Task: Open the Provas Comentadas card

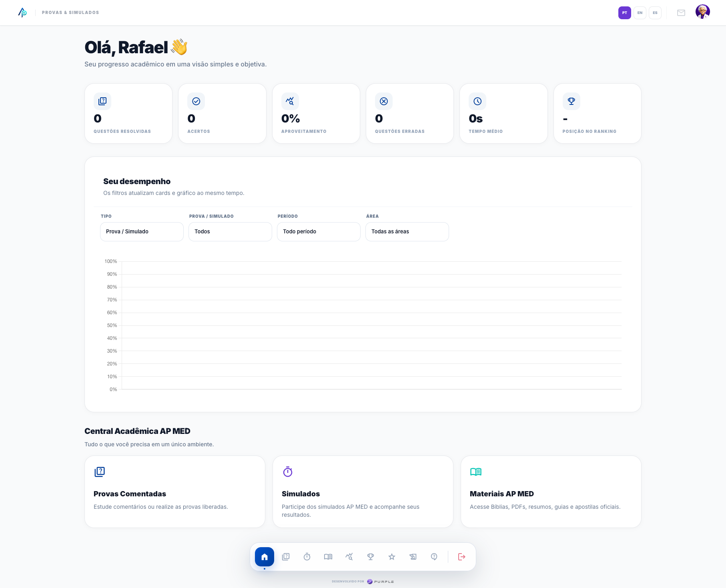Action: [175, 492]
